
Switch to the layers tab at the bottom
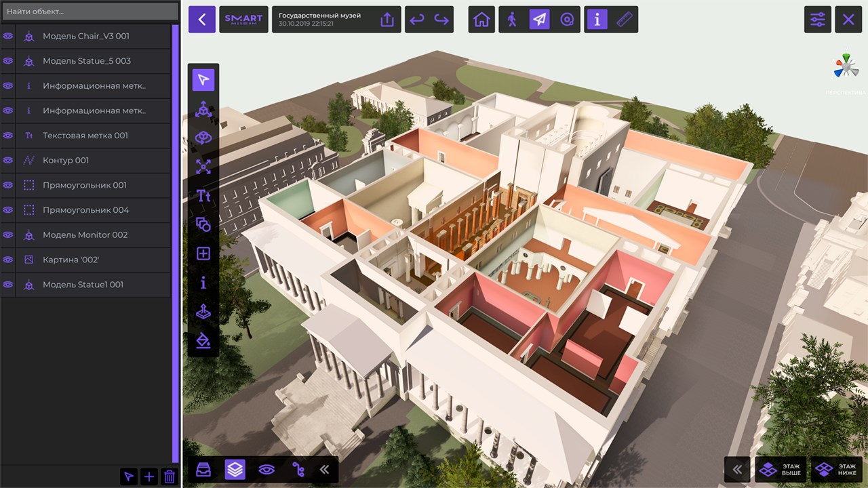235,469
